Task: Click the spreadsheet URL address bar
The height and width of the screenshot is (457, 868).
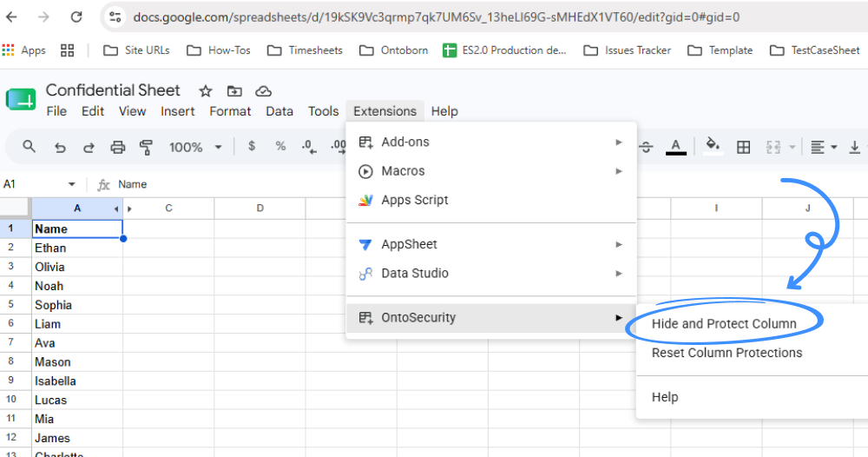Action: pos(437,17)
